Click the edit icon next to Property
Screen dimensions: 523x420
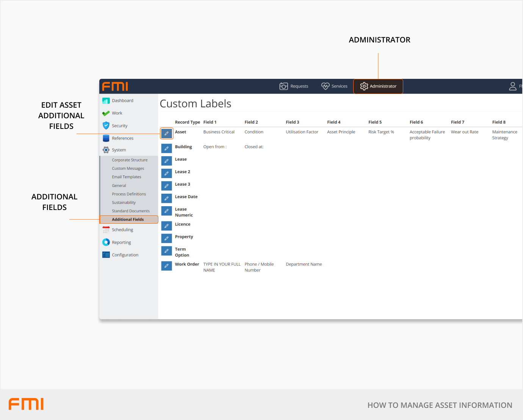point(166,238)
